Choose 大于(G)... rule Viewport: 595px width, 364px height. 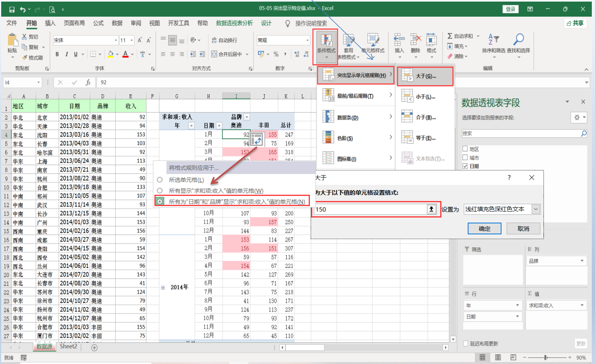[425, 76]
